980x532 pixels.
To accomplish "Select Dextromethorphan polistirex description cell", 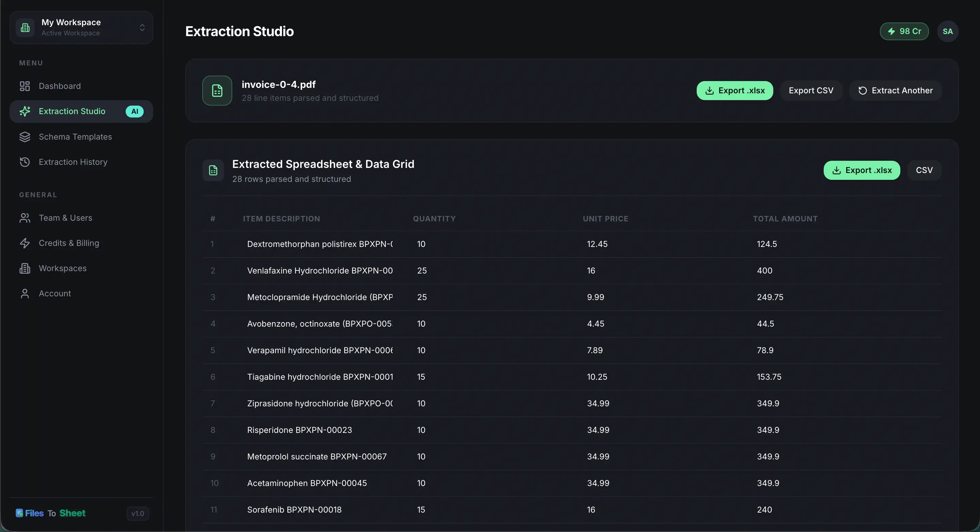I will (320, 244).
